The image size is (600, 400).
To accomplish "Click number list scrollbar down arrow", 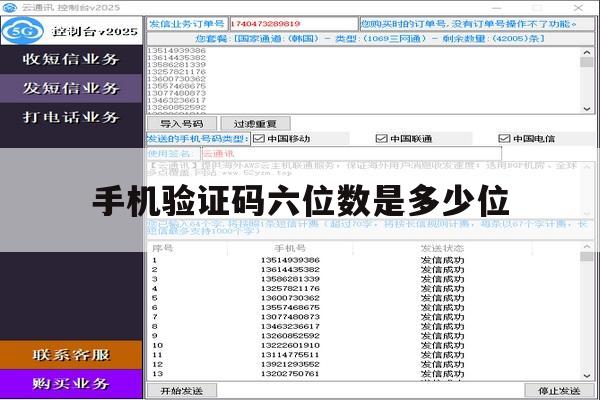I will pos(587,109).
